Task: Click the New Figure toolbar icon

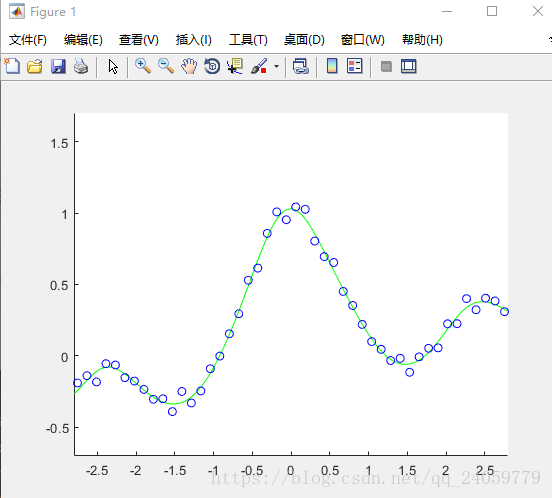Action: (x=12, y=66)
